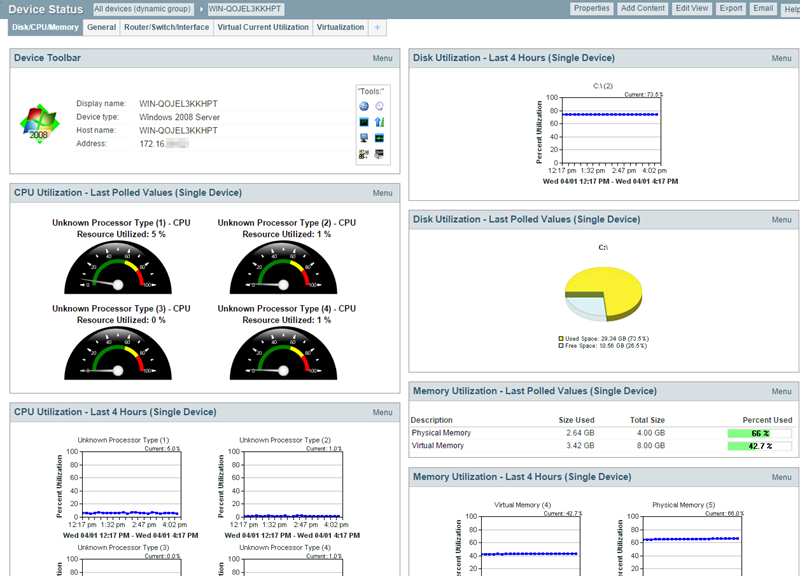Launch the telnet terminal tool icon
Screen dimensions: 800x576
pos(364,121)
